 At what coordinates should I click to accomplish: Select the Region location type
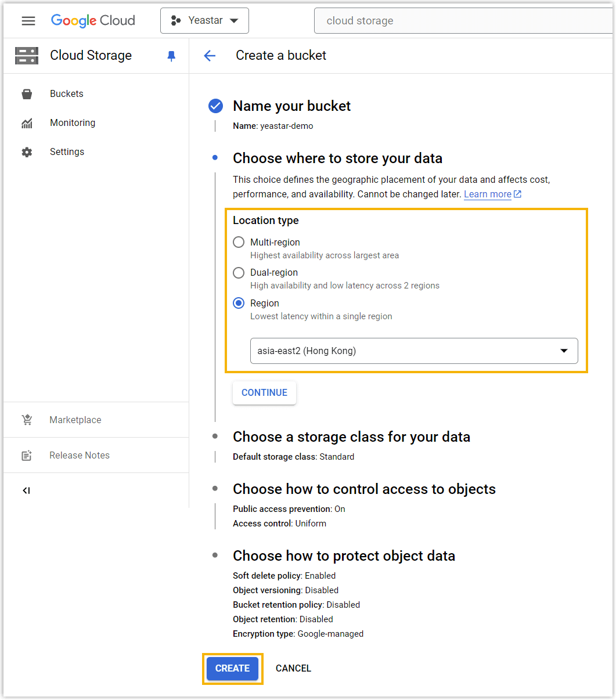pyautogui.click(x=239, y=302)
